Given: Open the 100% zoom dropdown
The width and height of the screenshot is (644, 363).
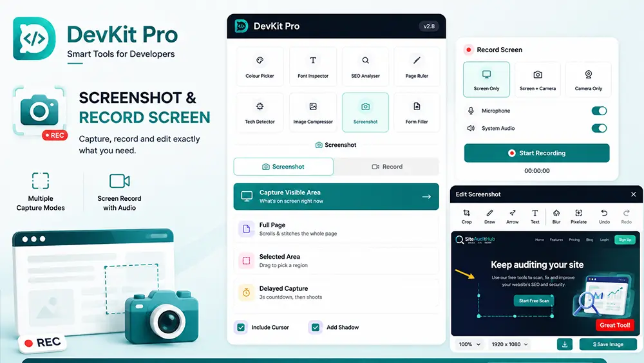Looking at the screenshot, I should click(x=469, y=344).
